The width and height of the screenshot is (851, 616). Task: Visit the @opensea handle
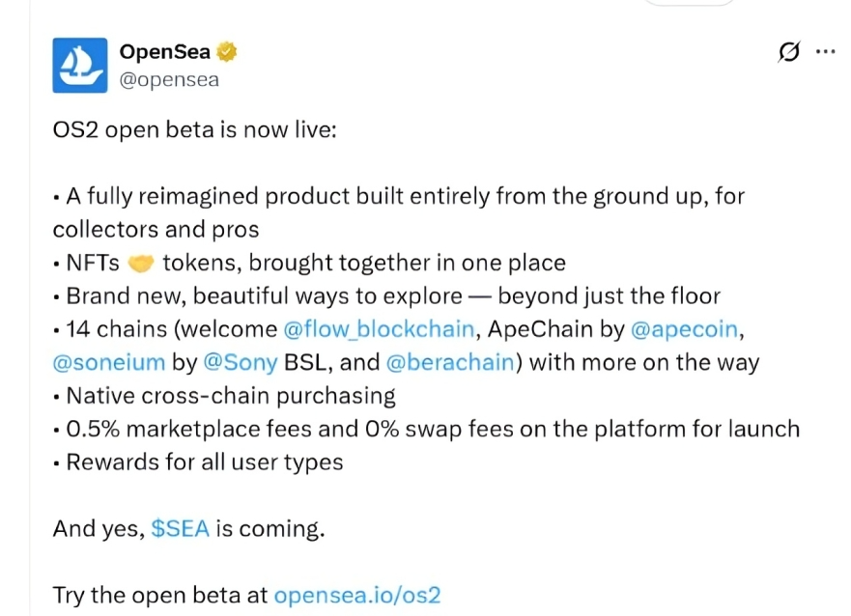coord(169,80)
